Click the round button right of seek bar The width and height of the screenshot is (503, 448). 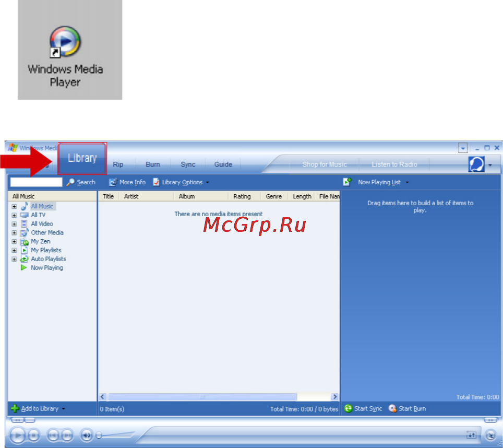click(490, 435)
